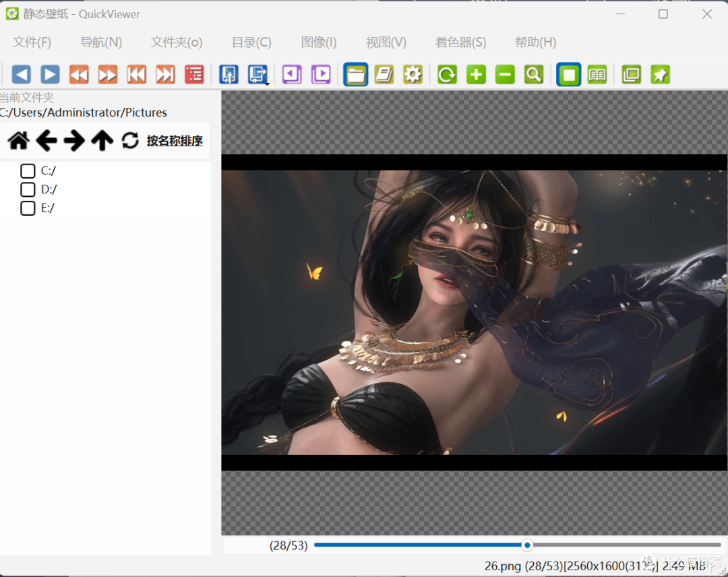Open dropdown arrow on volume list icon
The height and width of the screenshot is (577, 728).
click(x=268, y=84)
